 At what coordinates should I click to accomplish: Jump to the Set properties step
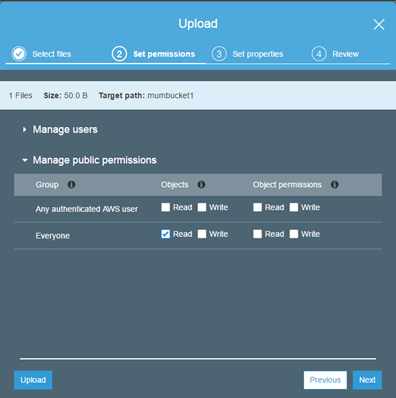pyautogui.click(x=258, y=54)
